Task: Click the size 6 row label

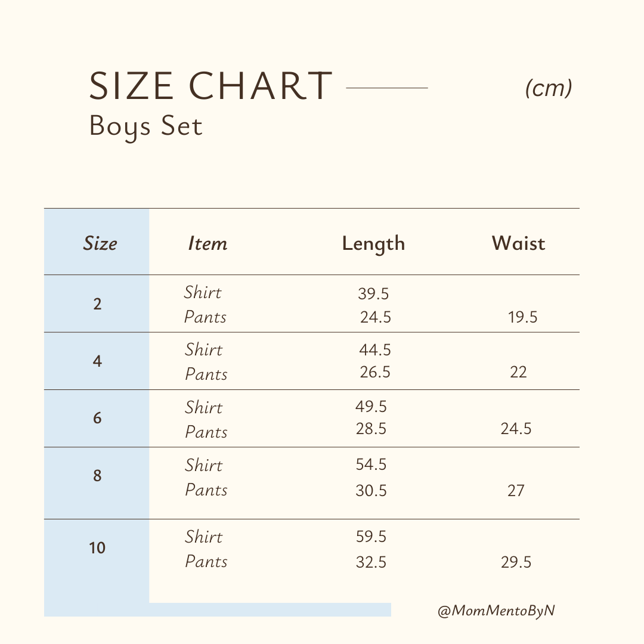Action: [x=97, y=419]
